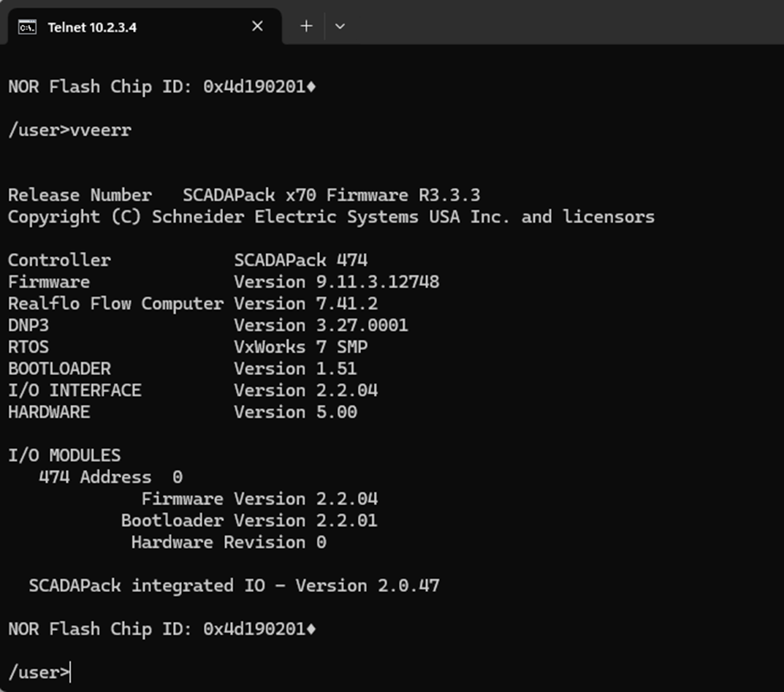Click the SCADAPack x70 Firmware R3.3.3 text
This screenshot has height=692, width=784.
click(331, 195)
